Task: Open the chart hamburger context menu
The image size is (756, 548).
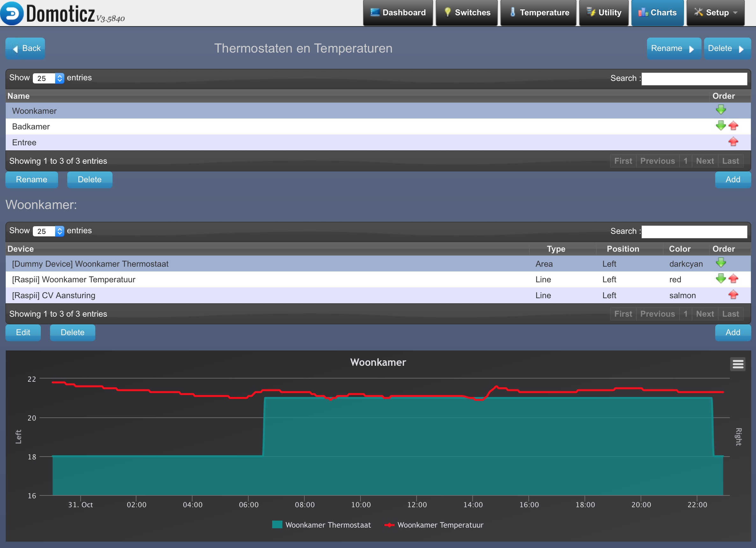Action: (x=738, y=364)
